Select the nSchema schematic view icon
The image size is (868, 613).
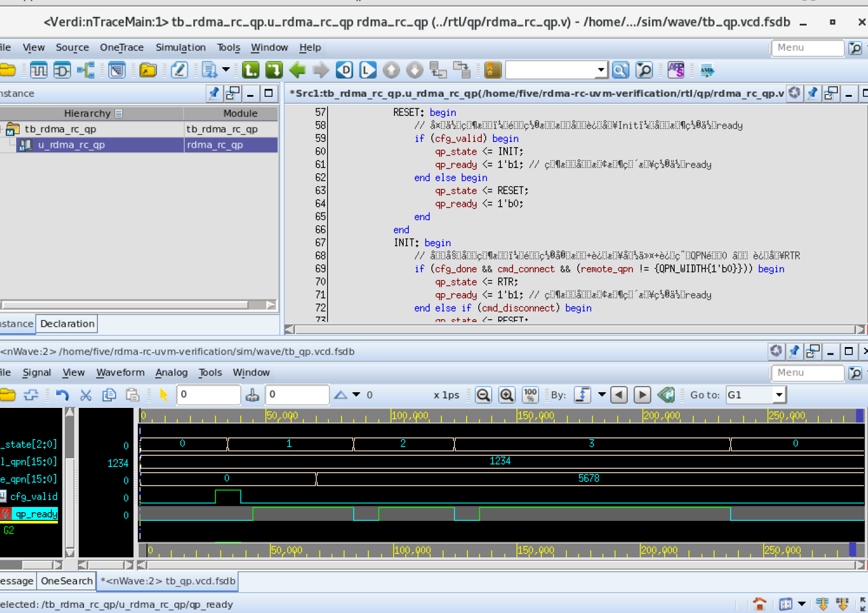[x=61, y=70]
